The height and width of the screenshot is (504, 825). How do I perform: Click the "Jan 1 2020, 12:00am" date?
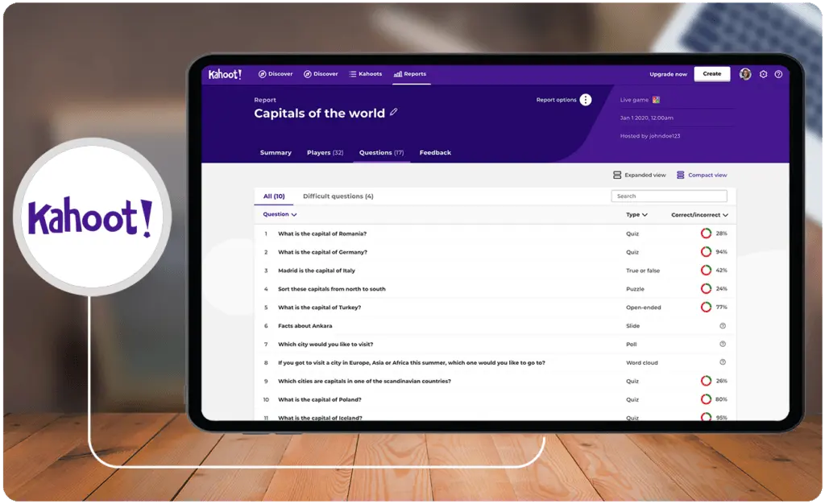tap(646, 118)
